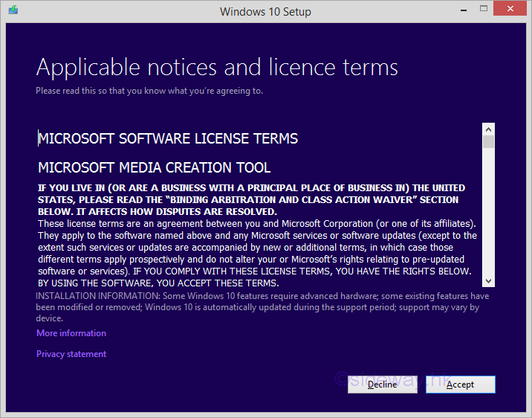
Task: Open the Privacy statement link
Action: (x=71, y=354)
